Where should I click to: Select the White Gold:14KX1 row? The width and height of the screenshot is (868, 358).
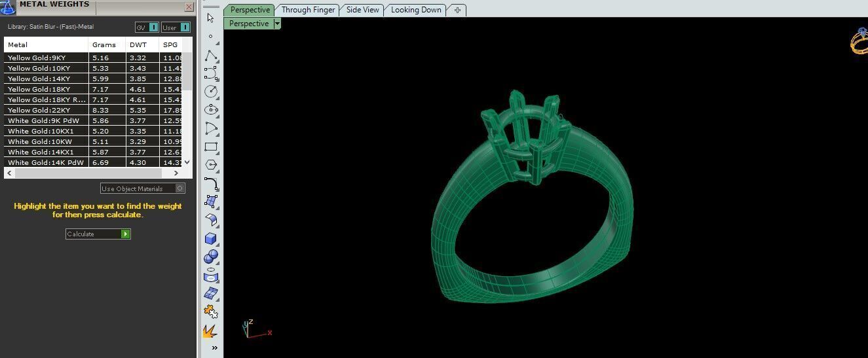tap(93, 152)
